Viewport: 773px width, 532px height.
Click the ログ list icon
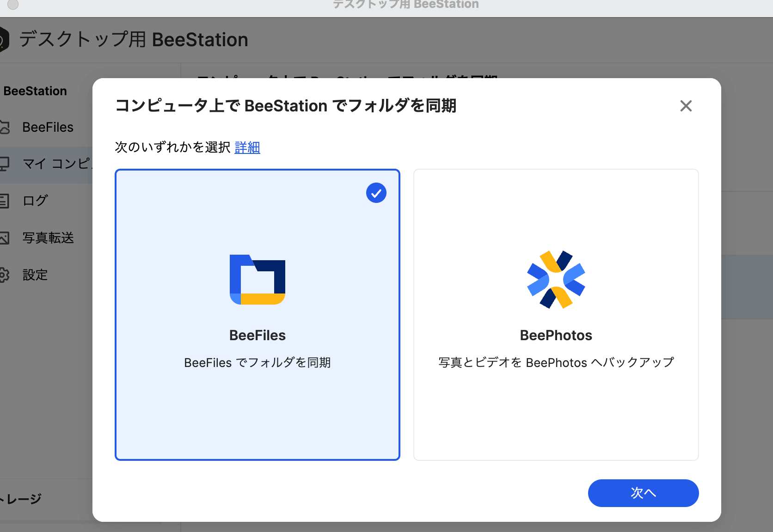coord(4,201)
